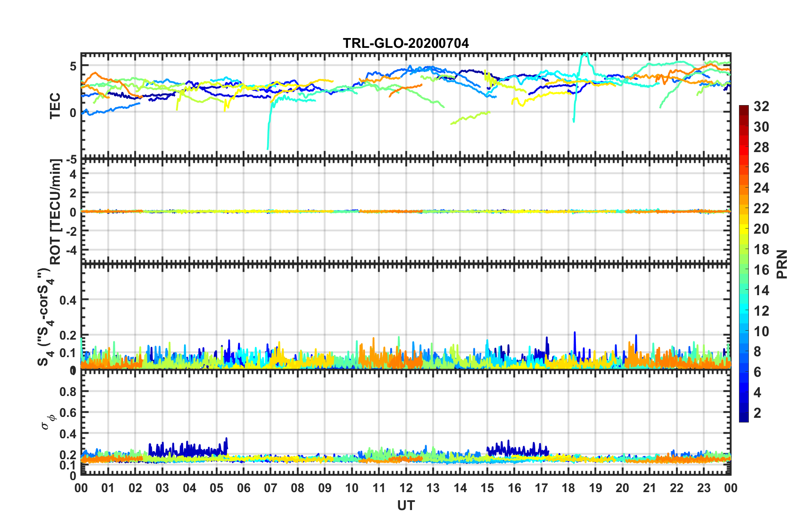This screenshot has width=812, height=528.
Task: Select sigma-phi axis tick label 0.6
Action: (68, 413)
